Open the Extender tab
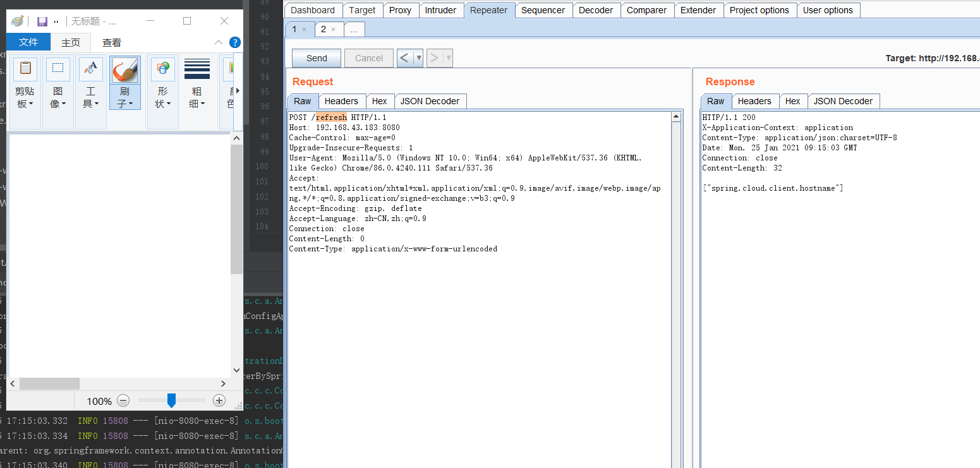980x468 pixels. pyautogui.click(x=698, y=10)
